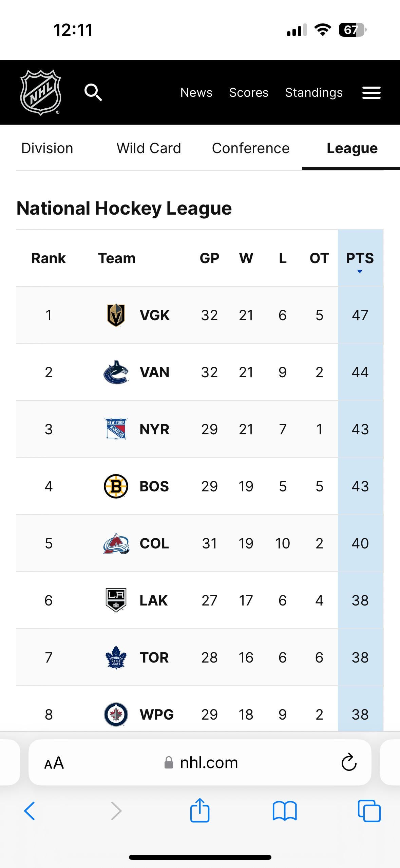Show open tabs in Safari
Viewport: 400px width, 868px height.
pyautogui.click(x=369, y=811)
